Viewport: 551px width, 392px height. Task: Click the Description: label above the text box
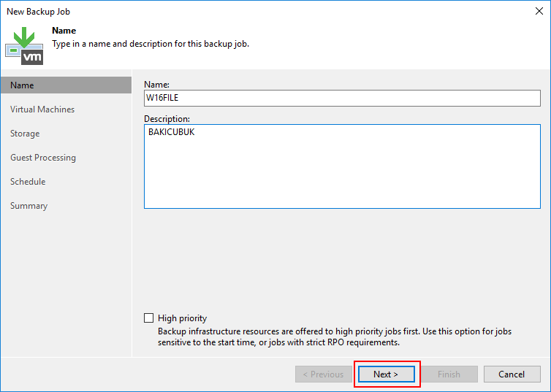pyautogui.click(x=167, y=119)
